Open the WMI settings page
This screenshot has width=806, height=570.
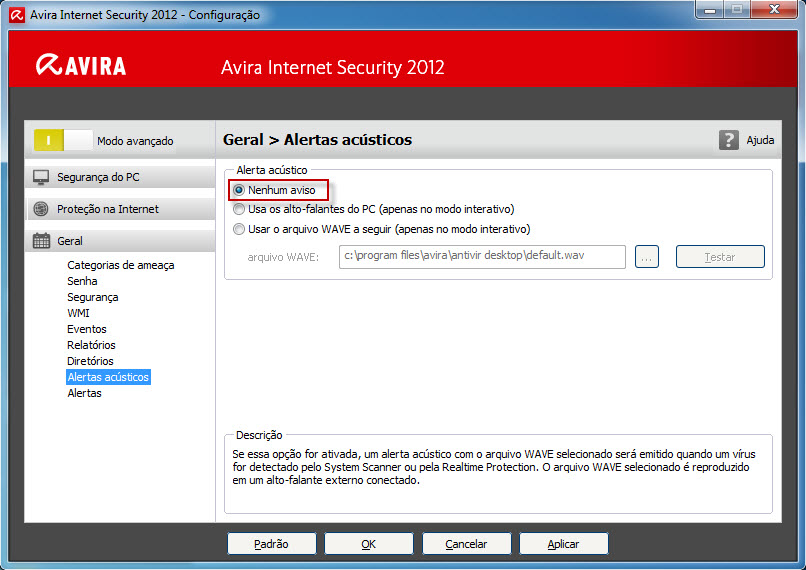coord(78,313)
